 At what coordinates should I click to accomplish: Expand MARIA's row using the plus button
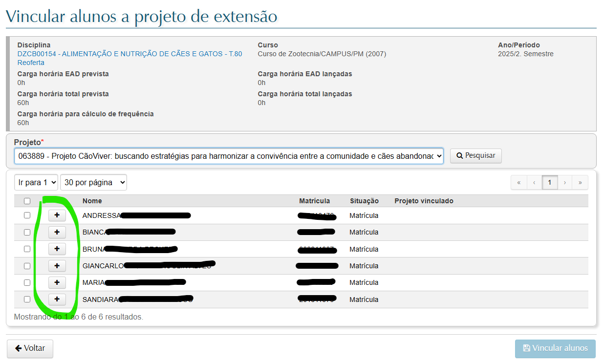tap(57, 282)
